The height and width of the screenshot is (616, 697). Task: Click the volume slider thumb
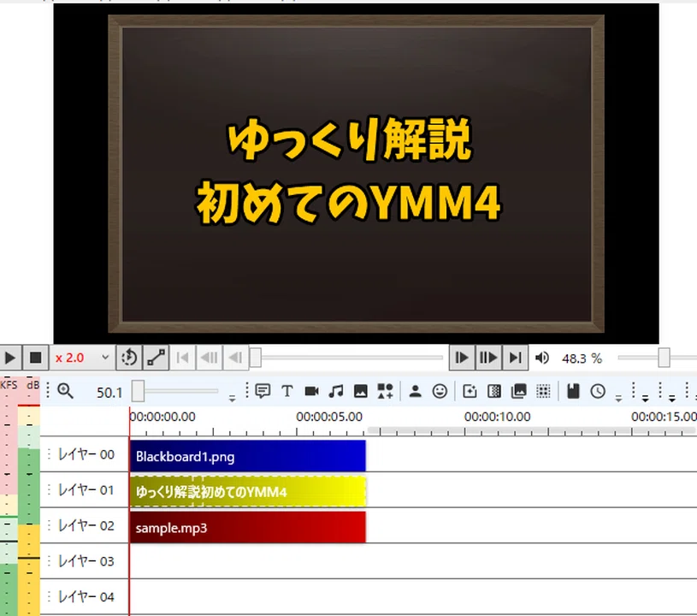point(665,358)
